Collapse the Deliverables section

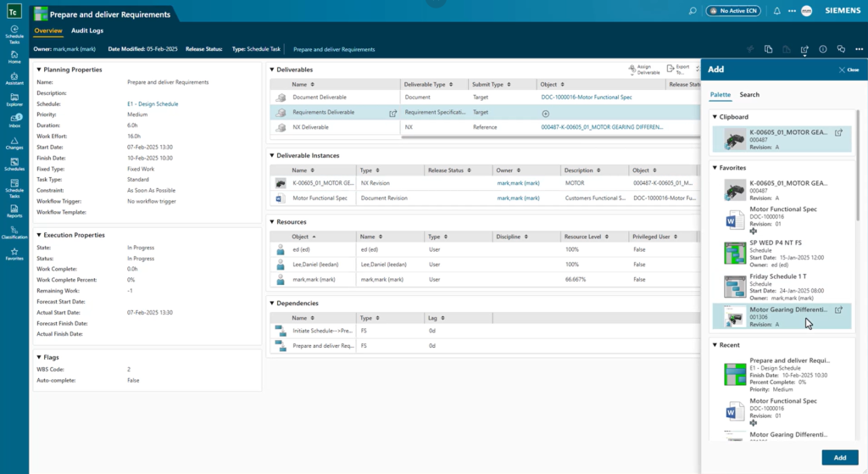[272, 70]
